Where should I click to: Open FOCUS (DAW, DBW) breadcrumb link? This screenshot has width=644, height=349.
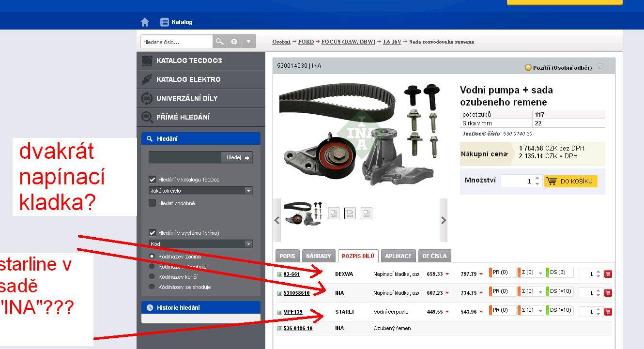click(348, 42)
